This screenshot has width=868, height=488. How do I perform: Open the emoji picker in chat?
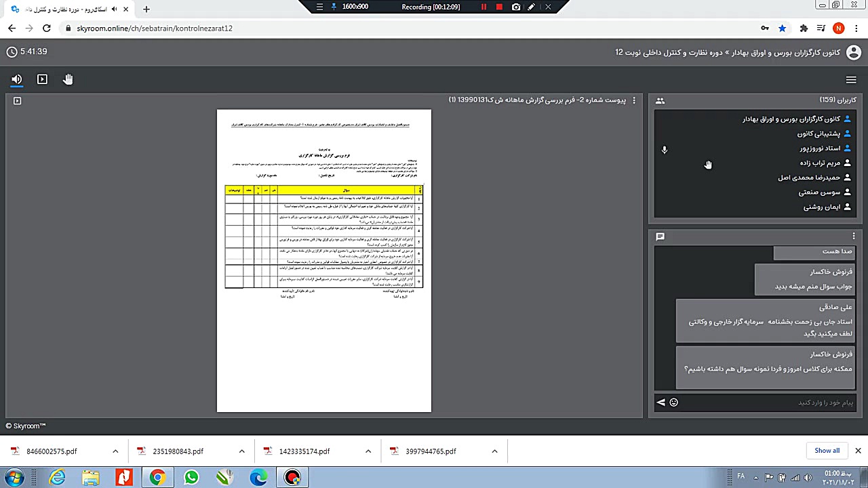(673, 403)
